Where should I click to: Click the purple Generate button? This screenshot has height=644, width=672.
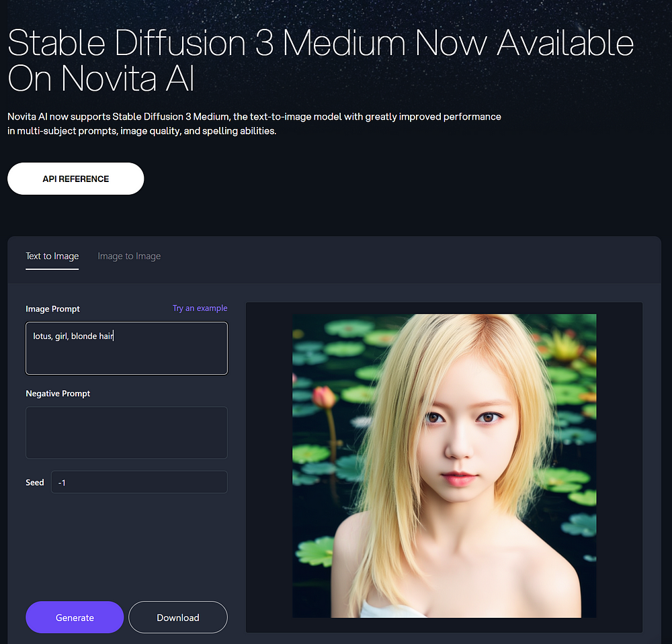click(75, 617)
